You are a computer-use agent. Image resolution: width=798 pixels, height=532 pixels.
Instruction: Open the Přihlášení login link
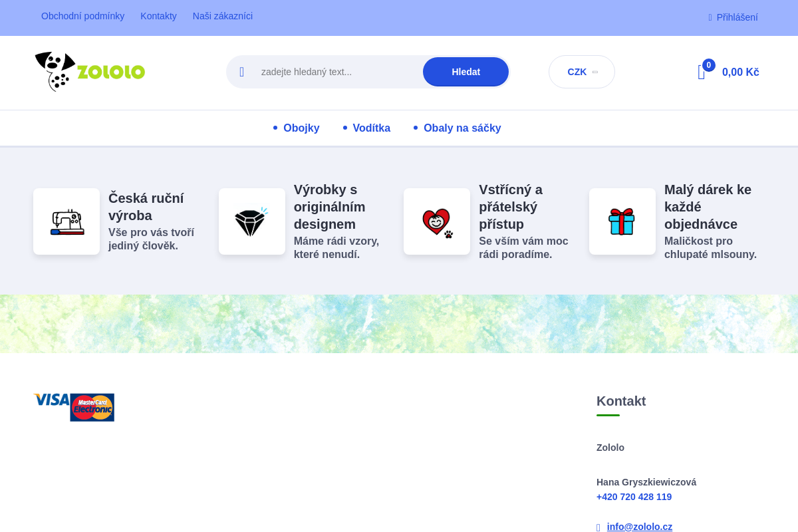click(x=737, y=17)
